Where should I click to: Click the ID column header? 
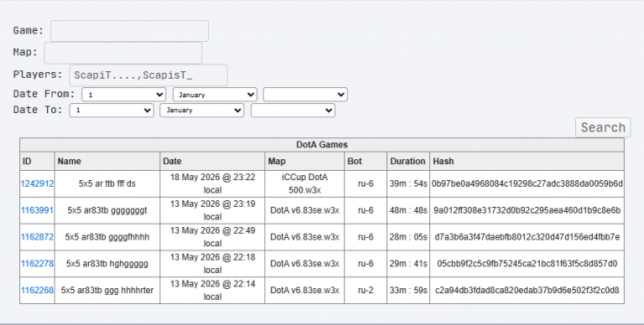pos(38,162)
